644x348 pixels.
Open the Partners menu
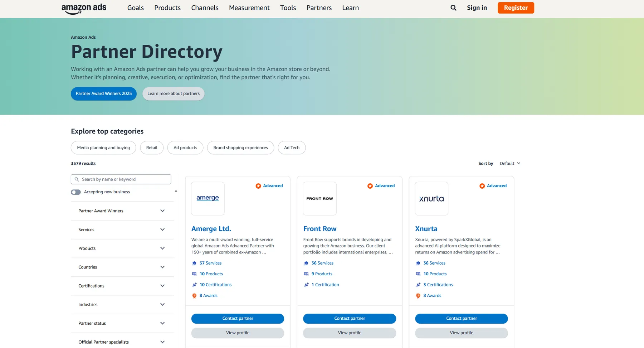point(319,8)
